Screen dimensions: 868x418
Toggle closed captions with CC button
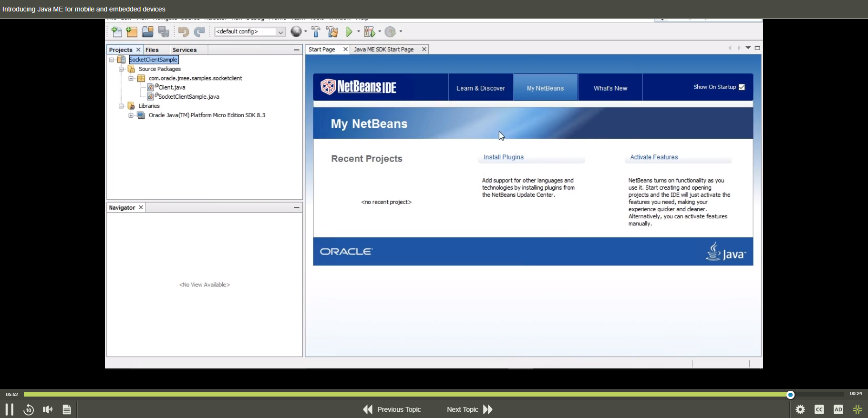819,409
